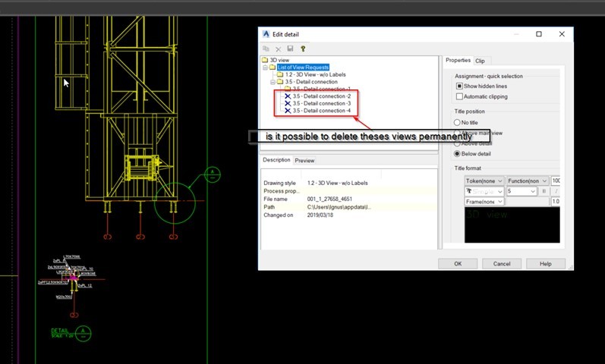Collapse the List of View Requests node
The width and height of the screenshot is (605, 364).
265,67
